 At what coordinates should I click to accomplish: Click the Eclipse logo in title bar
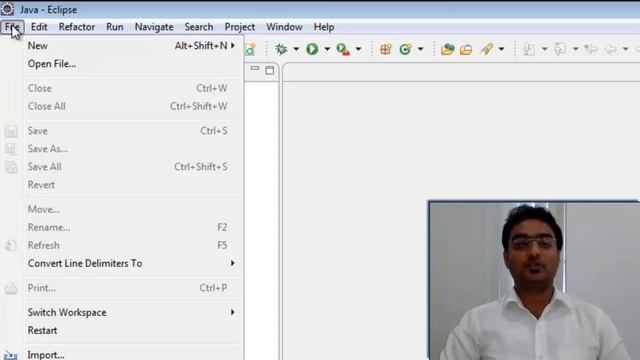(7, 9)
